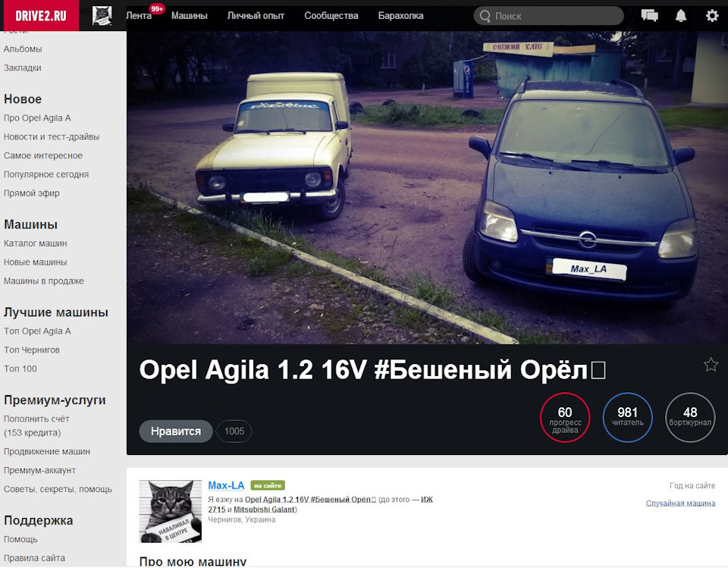The width and height of the screenshot is (728, 568).
Task: Open Самое интересное link
Action: click(43, 155)
